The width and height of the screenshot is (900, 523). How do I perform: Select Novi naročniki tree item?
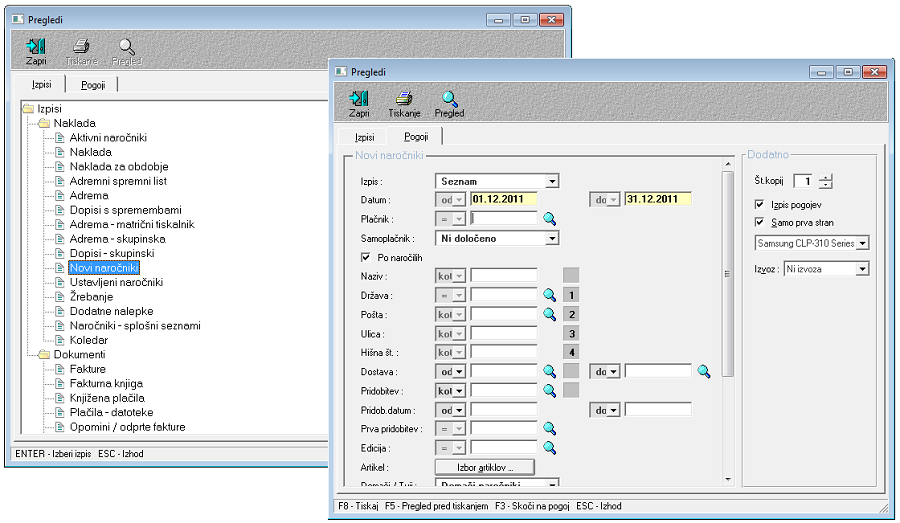click(104, 268)
